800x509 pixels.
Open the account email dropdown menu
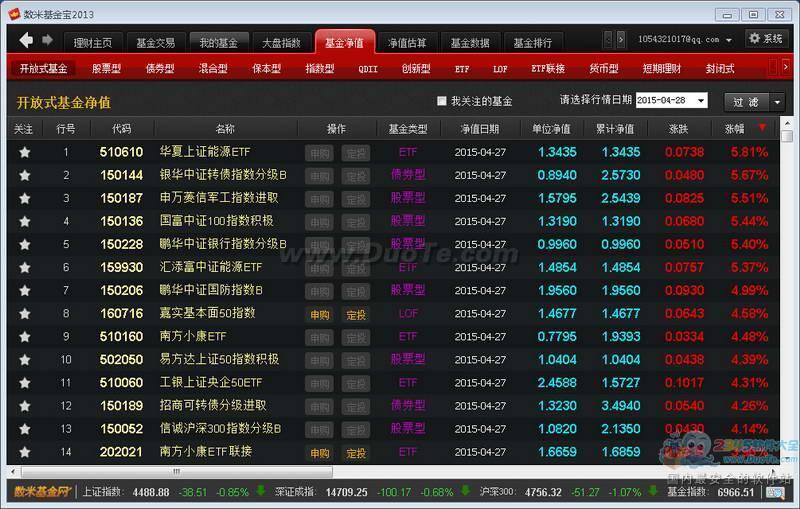click(x=728, y=40)
